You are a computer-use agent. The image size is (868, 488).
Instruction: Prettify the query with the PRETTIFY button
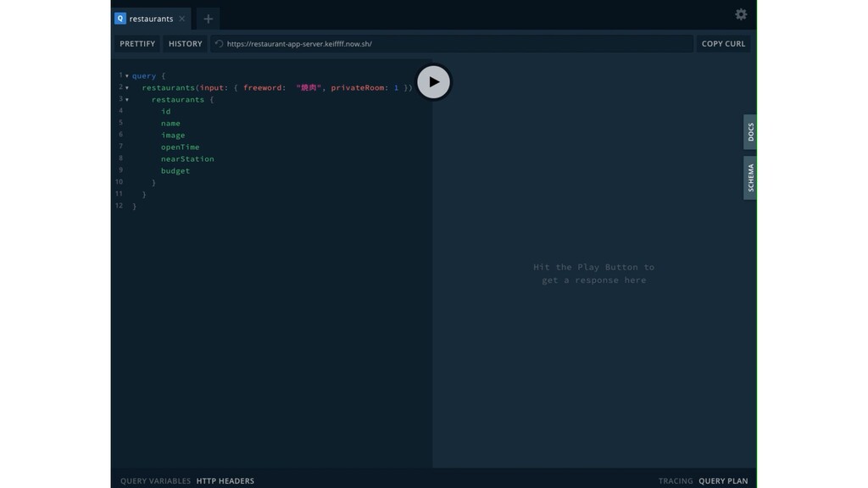pyautogui.click(x=137, y=44)
